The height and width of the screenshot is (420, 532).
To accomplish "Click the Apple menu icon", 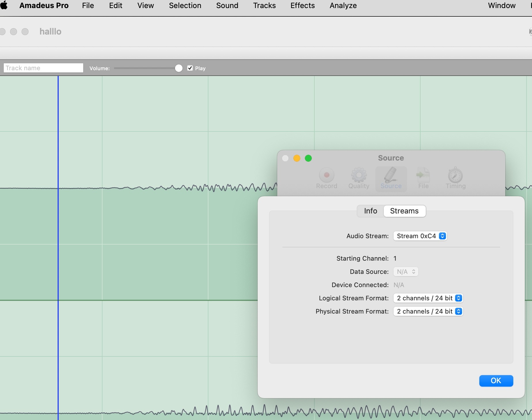I will point(4,5).
